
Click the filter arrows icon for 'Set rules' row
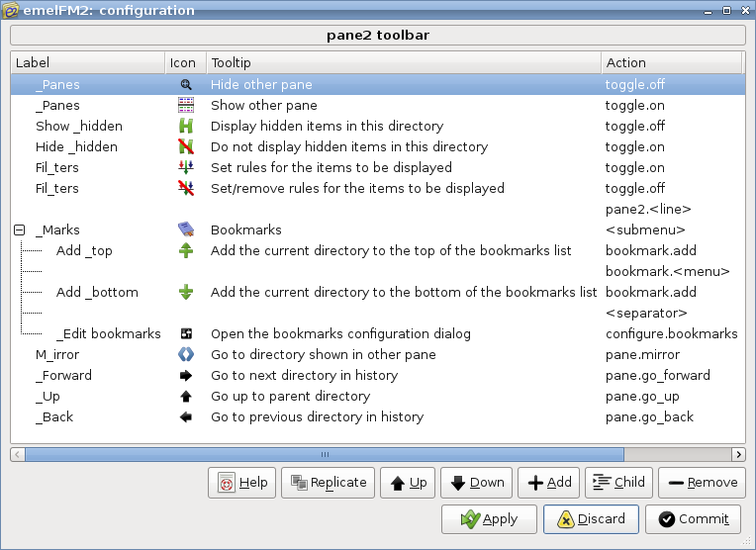186,168
